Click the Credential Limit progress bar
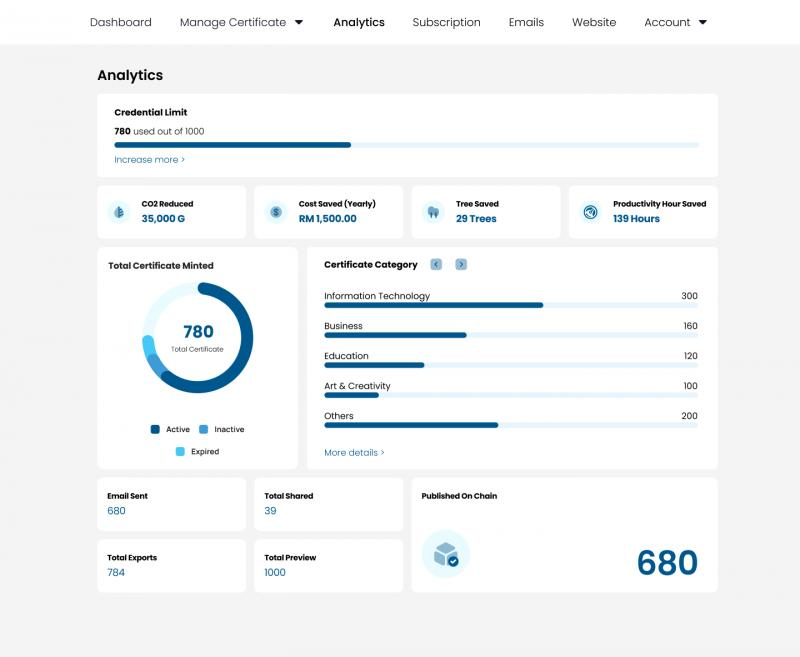 click(406, 145)
